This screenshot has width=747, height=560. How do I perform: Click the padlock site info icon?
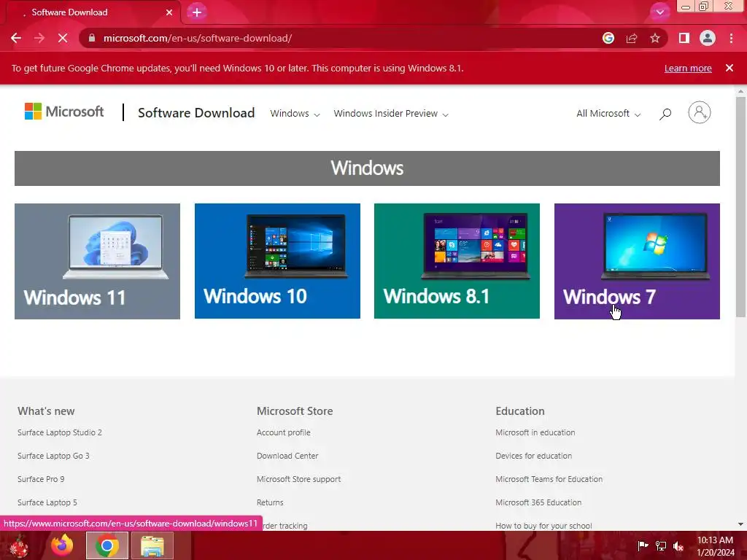point(92,38)
